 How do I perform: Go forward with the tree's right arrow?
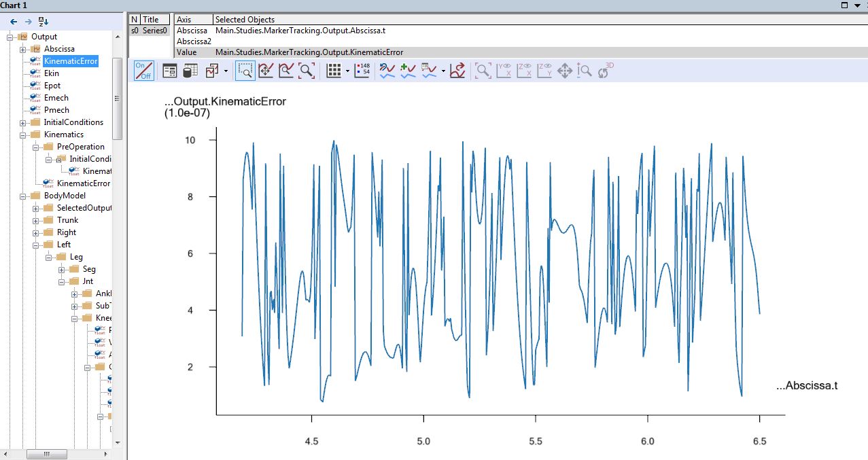click(28, 22)
